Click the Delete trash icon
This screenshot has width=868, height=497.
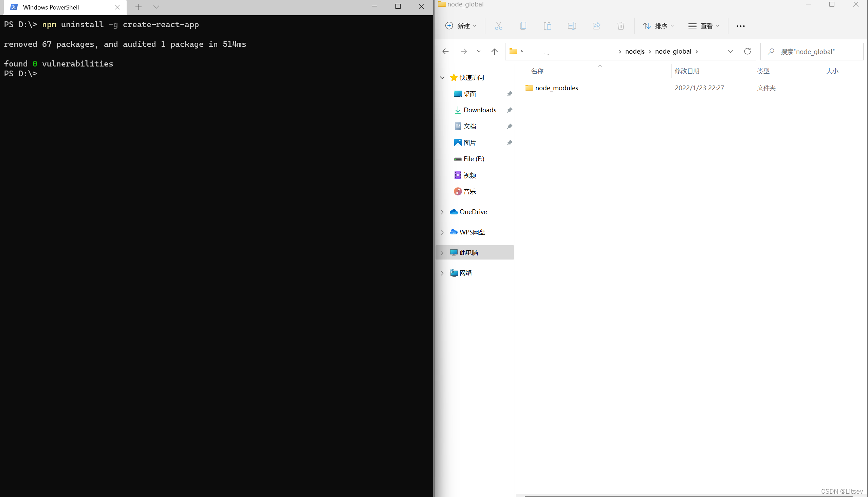621,25
